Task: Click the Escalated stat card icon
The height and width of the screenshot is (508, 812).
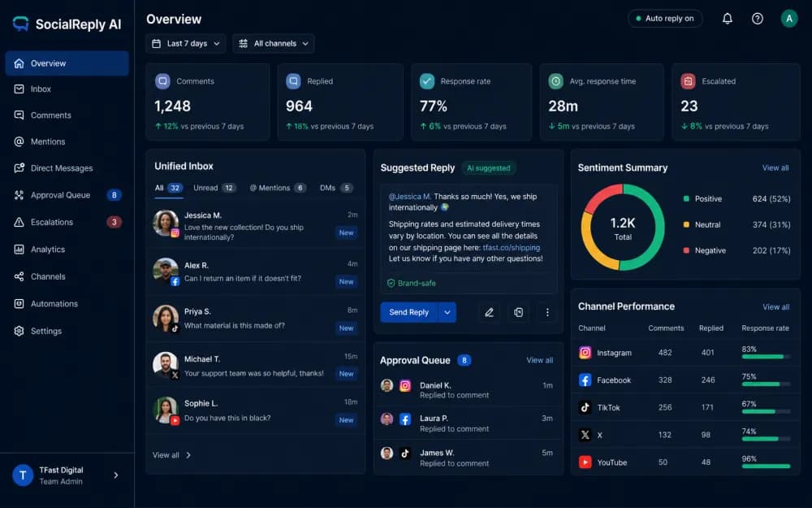Action: 688,81
